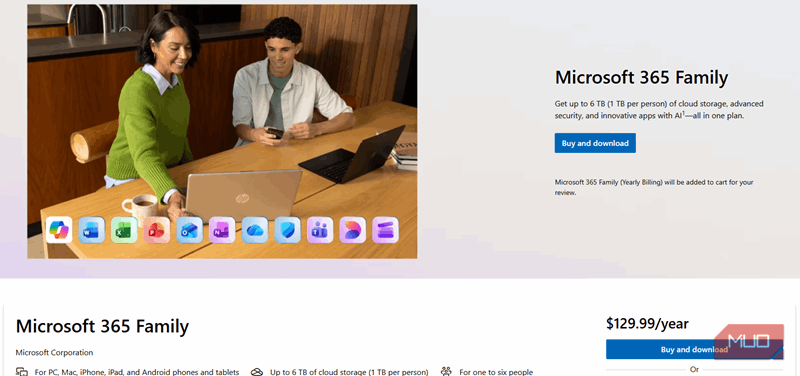Screen dimensions: 800x376
Task: Click the lower Microsoft 365 Family product title
Action: point(102,327)
